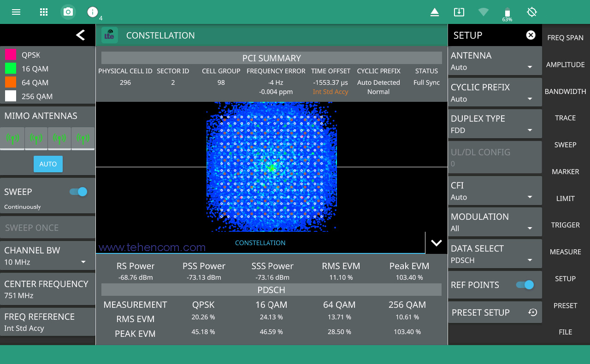This screenshot has height=364, width=590.
Task: Open the ANTENNA dropdown
Action: pyautogui.click(x=495, y=61)
